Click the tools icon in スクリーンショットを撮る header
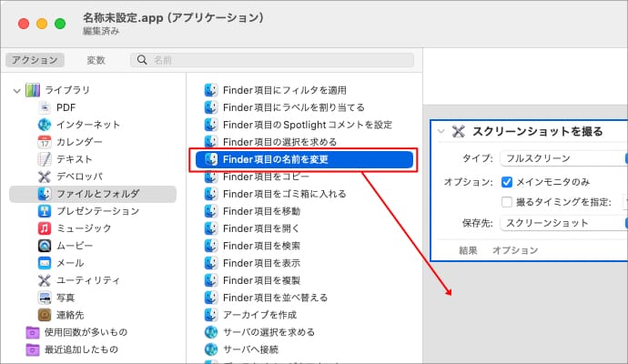 459,132
